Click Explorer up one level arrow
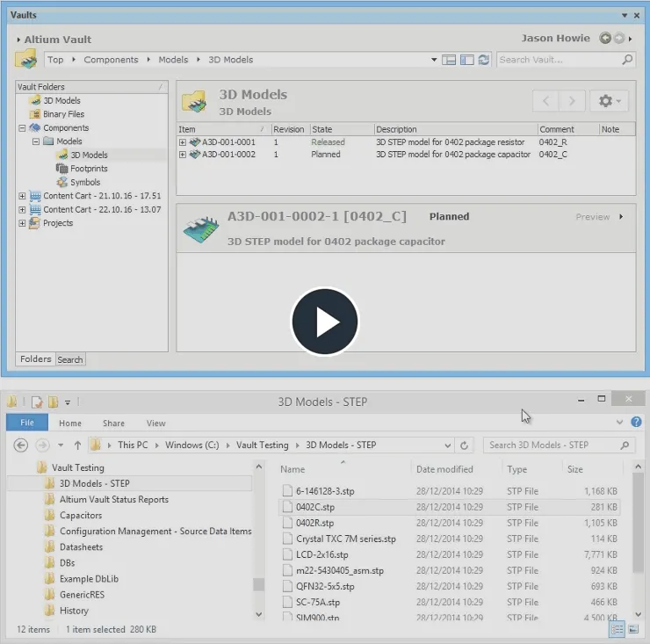This screenshot has height=644, width=650. (x=77, y=445)
